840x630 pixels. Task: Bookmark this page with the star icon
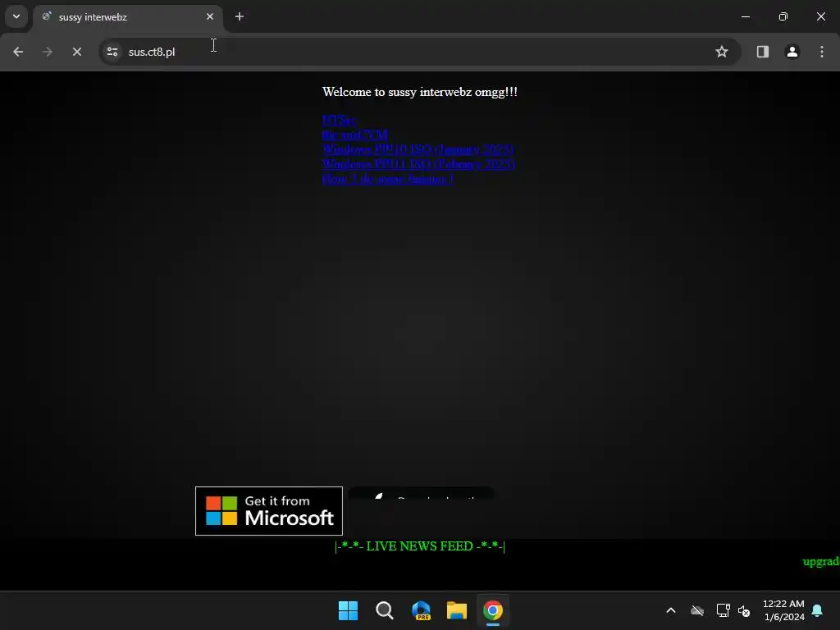722,52
